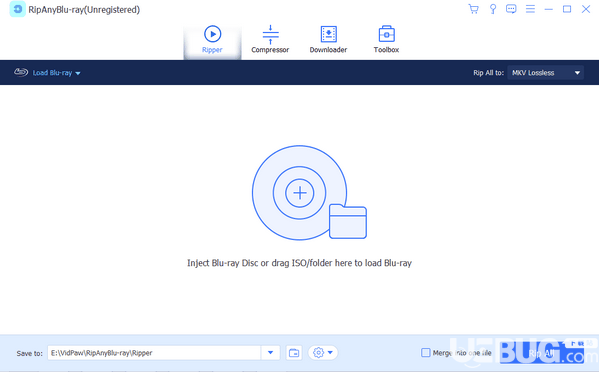Expand the save path dropdown arrow
Viewport: 599px width, 372px height.
click(x=270, y=353)
